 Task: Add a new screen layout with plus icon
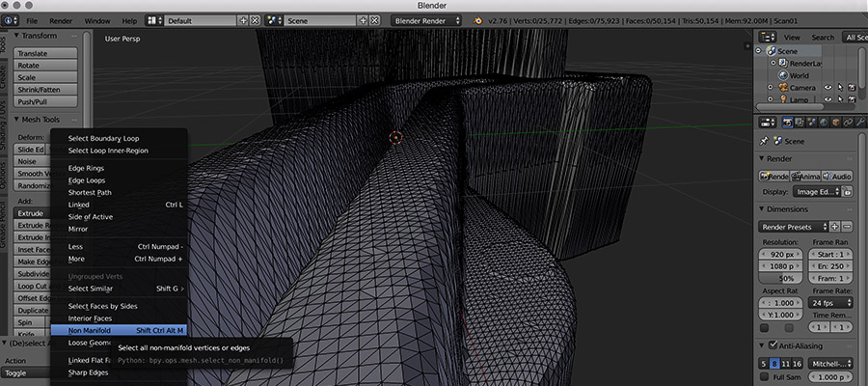coord(243,20)
